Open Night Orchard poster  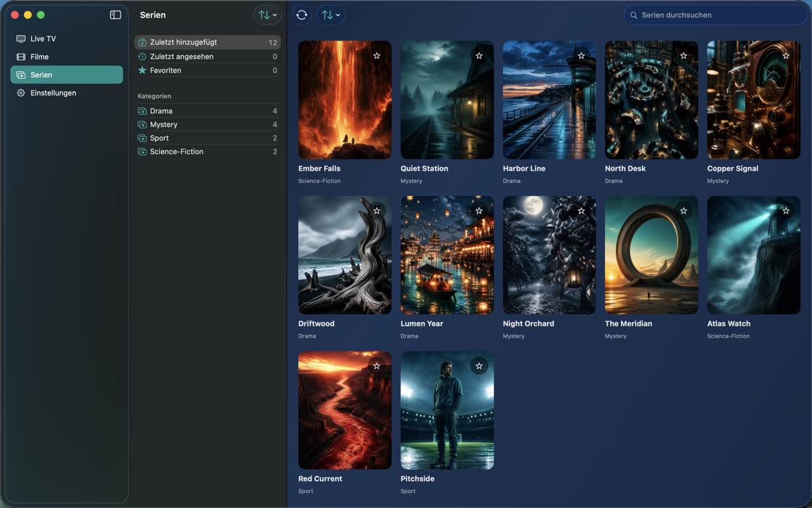pos(549,255)
